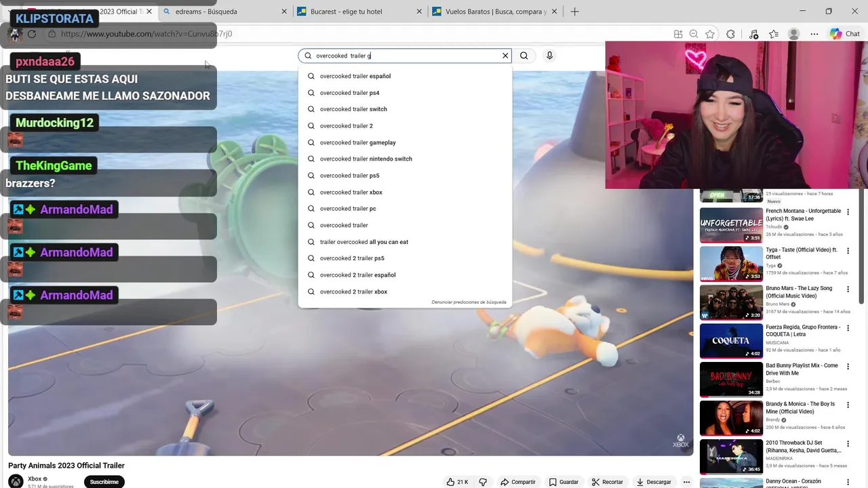Like the video with thumbs up
This screenshot has width=868, height=488.
(x=458, y=482)
